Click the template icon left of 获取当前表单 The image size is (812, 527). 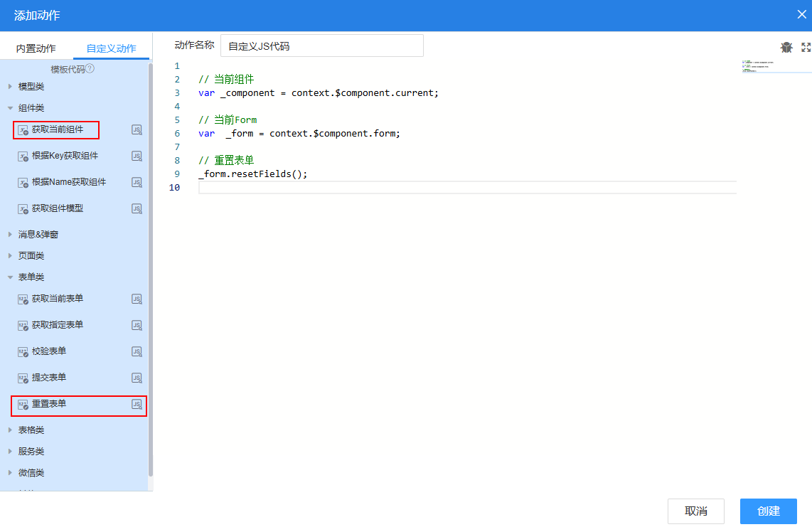pos(23,299)
